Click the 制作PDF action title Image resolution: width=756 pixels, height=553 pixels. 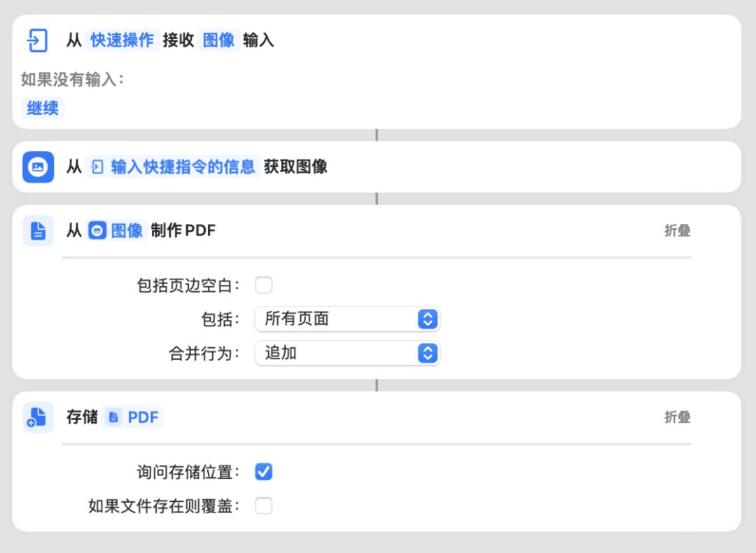(x=183, y=231)
